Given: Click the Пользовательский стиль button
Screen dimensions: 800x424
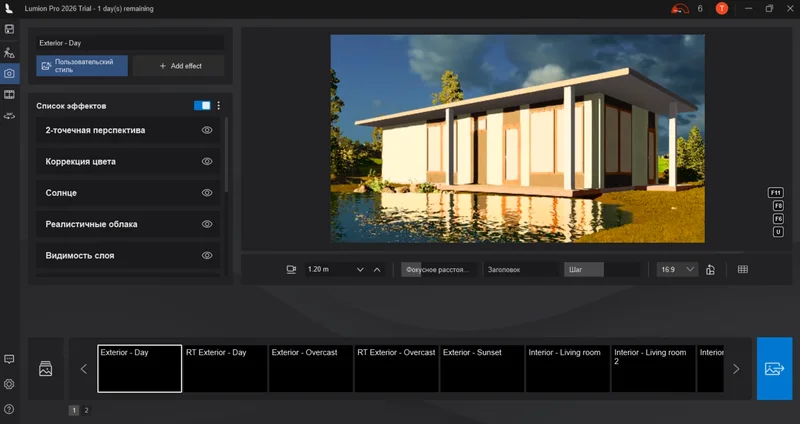Looking at the screenshot, I should tap(82, 66).
